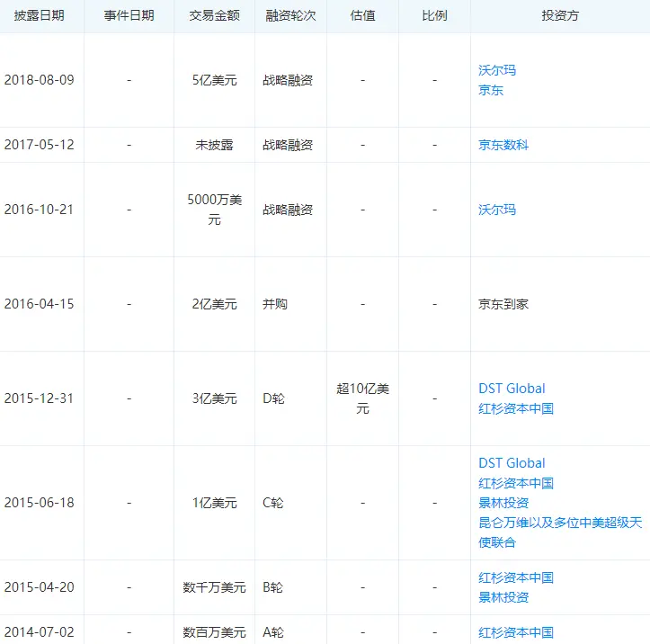Click the 比例 column header
Image resolution: width=650 pixels, height=644 pixels.
tap(434, 16)
